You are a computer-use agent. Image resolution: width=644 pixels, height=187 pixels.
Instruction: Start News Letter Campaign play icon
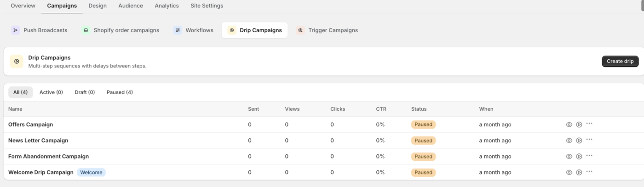coord(579,141)
